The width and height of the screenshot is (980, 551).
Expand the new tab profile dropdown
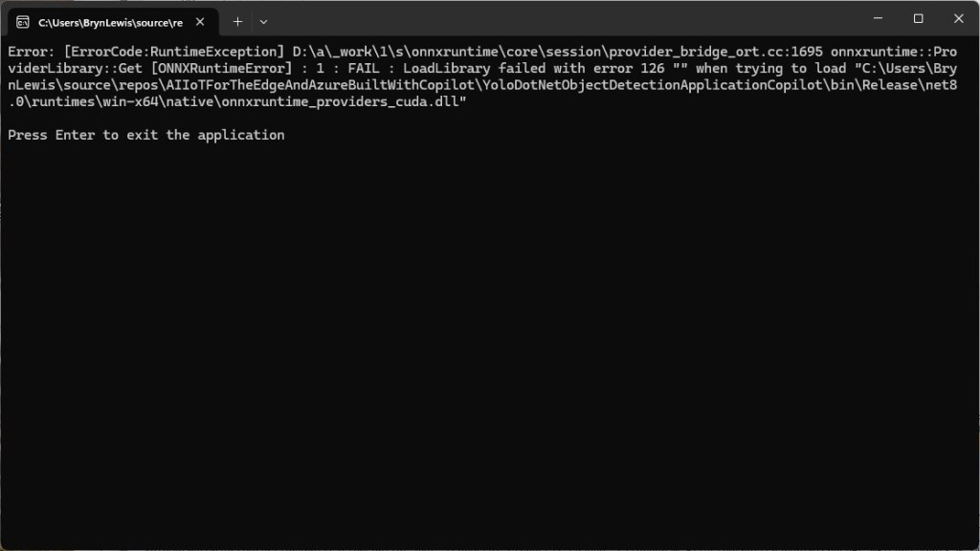point(263,21)
